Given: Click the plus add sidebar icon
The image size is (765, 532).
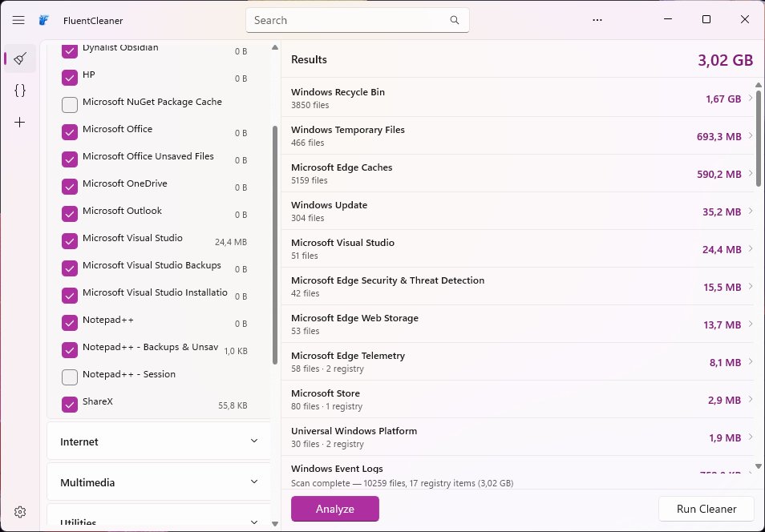Looking at the screenshot, I should 20,122.
